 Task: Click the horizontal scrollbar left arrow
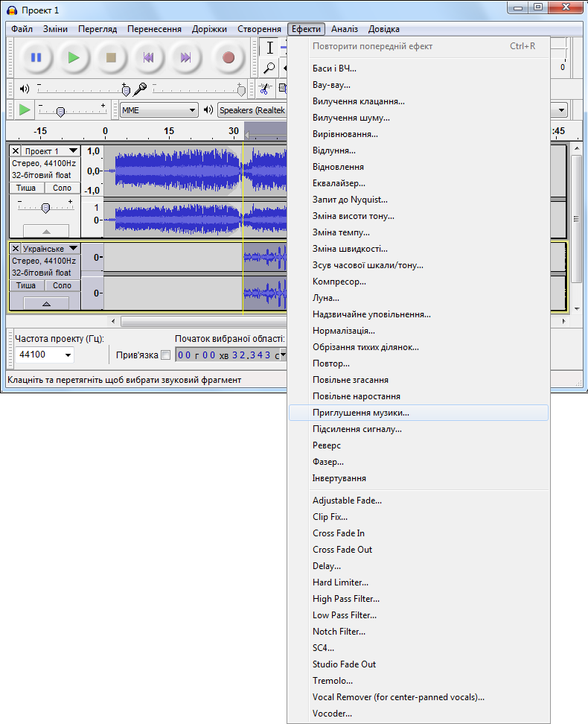click(x=114, y=321)
